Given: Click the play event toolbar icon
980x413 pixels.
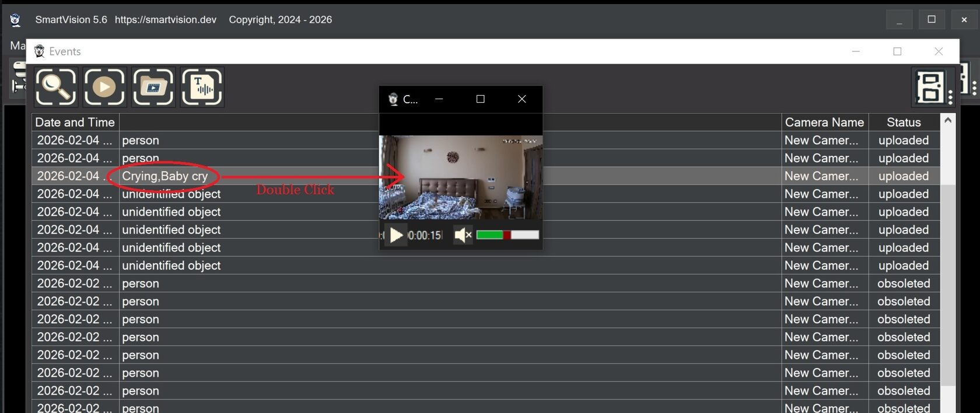Looking at the screenshot, I should click(104, 87).
